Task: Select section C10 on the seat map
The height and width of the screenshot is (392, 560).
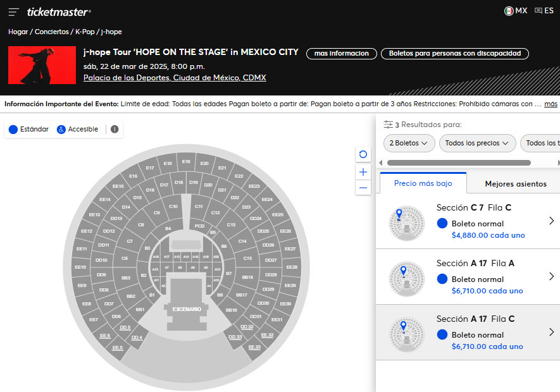Action: click(x=173, y=206)
